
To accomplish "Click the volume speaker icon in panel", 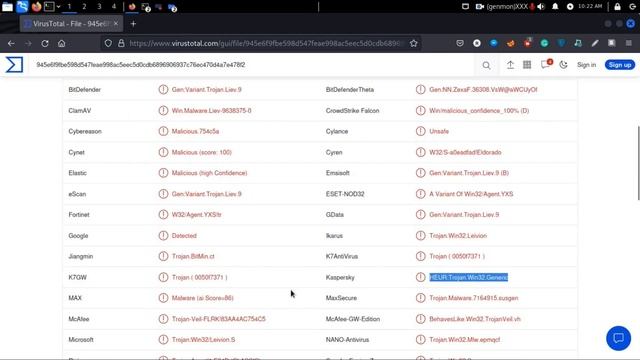I will click(x=541, y=7).
